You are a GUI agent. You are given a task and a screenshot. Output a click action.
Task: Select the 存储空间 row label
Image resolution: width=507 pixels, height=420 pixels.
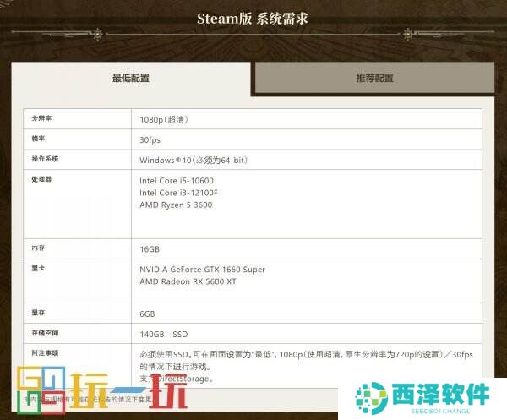click(45, 333)
